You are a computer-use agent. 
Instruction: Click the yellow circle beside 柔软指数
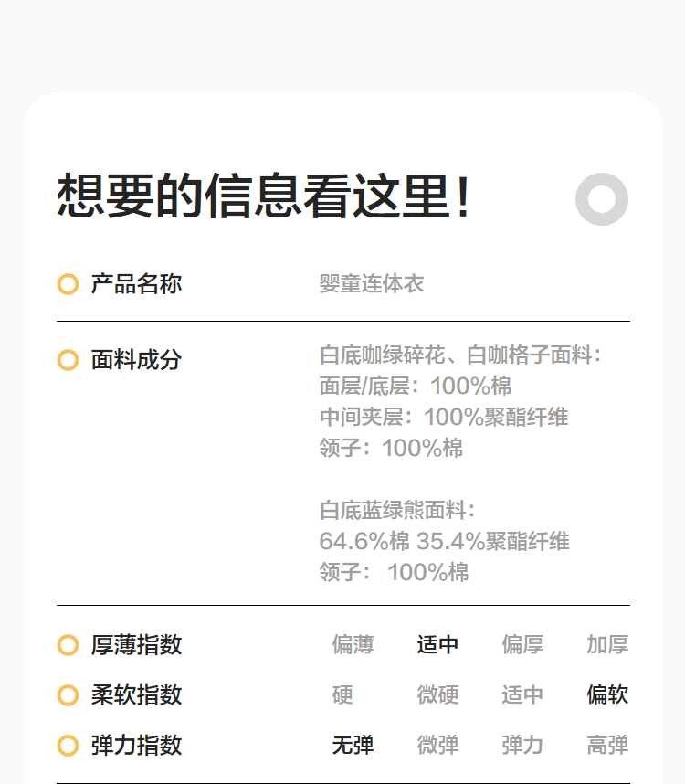[x=68, y=695]
